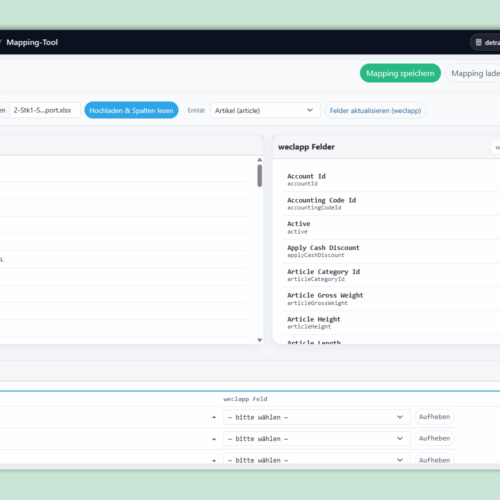Select the Account Id weclapp field

(x=390, y=180)
